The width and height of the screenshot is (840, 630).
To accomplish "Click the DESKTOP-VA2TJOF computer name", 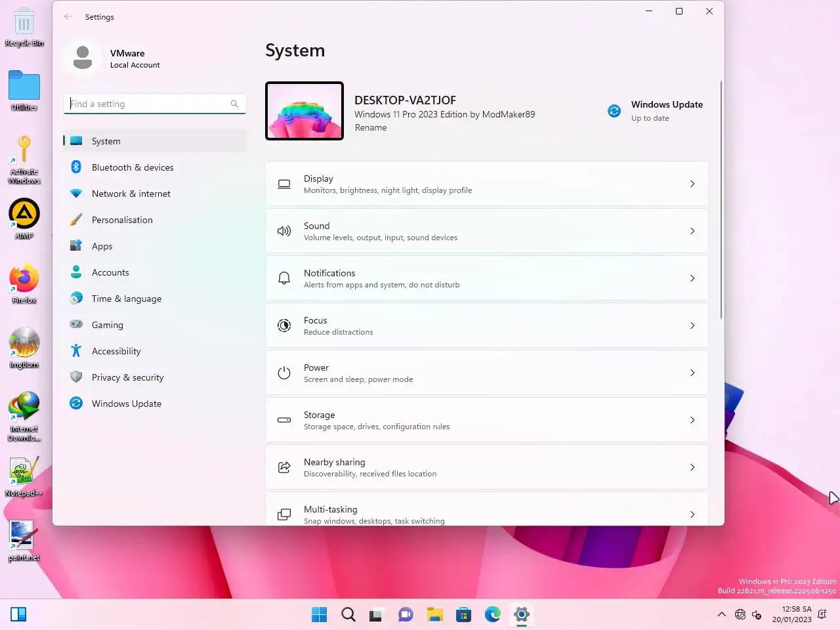I will point(405,100).
